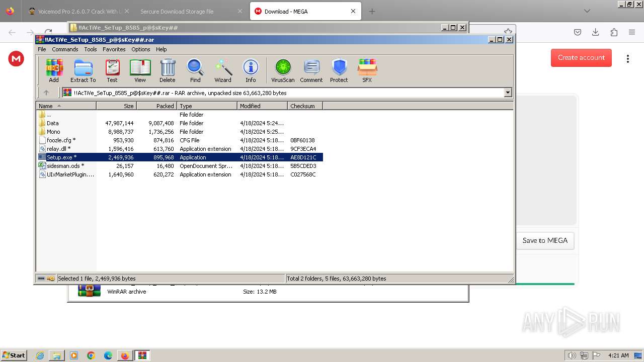The width and height of the screenshot is (644, 362).
Task: Launch the Wizard tool
Action: [223, 70]
